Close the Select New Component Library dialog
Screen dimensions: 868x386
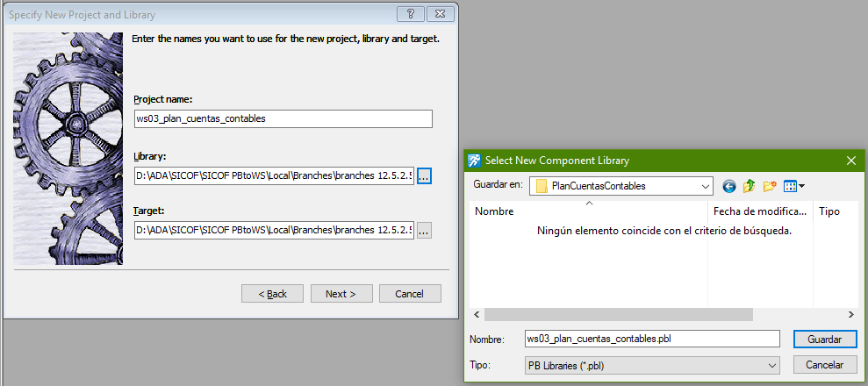coord(851,161)
